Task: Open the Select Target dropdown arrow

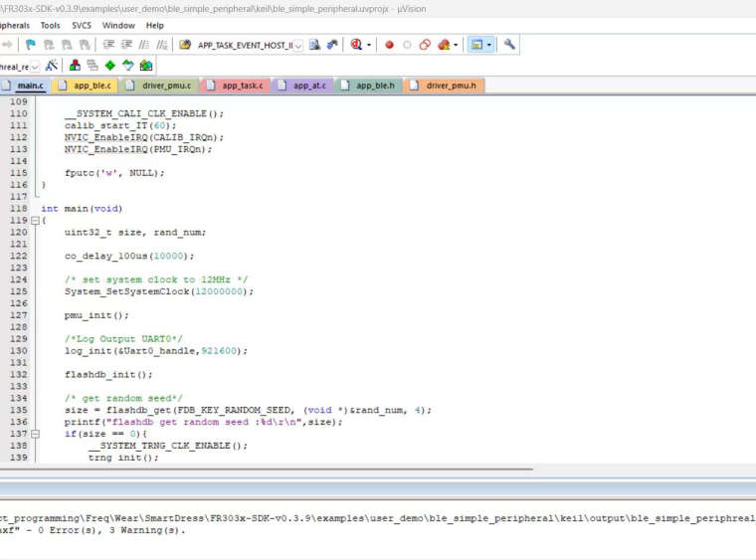Action: click(36, 67)
